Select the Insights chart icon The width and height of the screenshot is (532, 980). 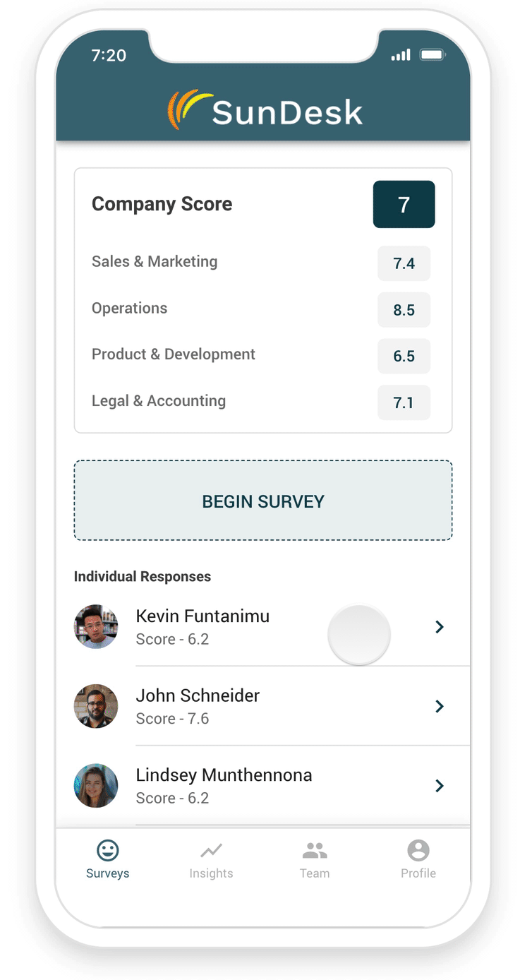pyautogui.click(x=211, y=849)
